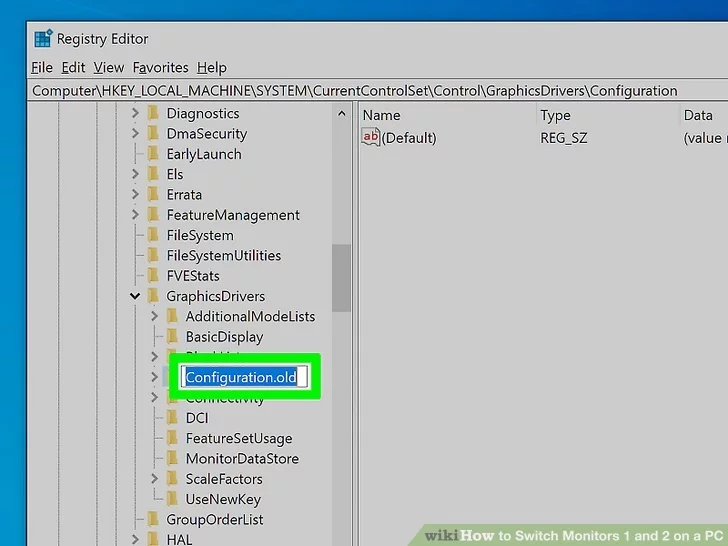
Task: Click the folder icon next to FileSystem
Action: [153, 235]
